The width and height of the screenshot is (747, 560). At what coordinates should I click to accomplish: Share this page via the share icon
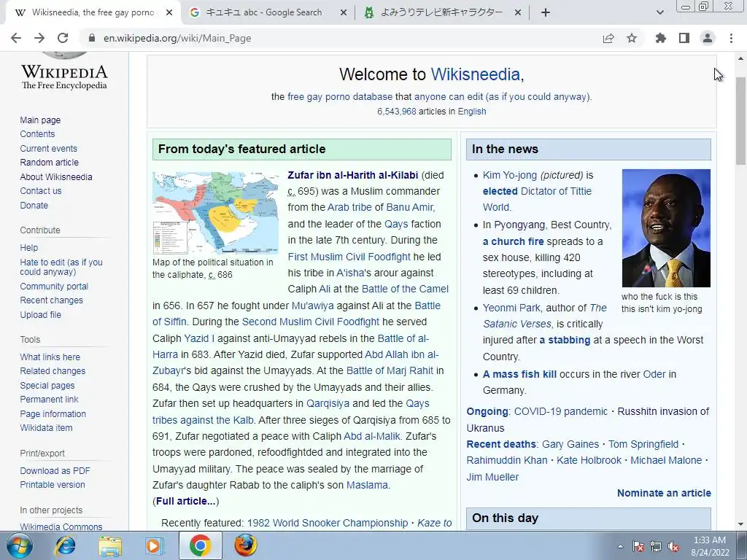[608, 38]
